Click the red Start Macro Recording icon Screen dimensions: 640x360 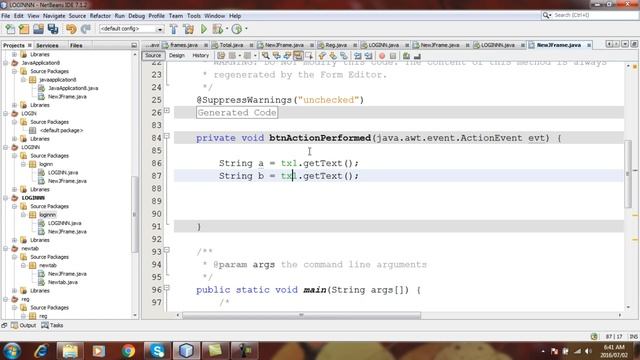pos(382,56)
